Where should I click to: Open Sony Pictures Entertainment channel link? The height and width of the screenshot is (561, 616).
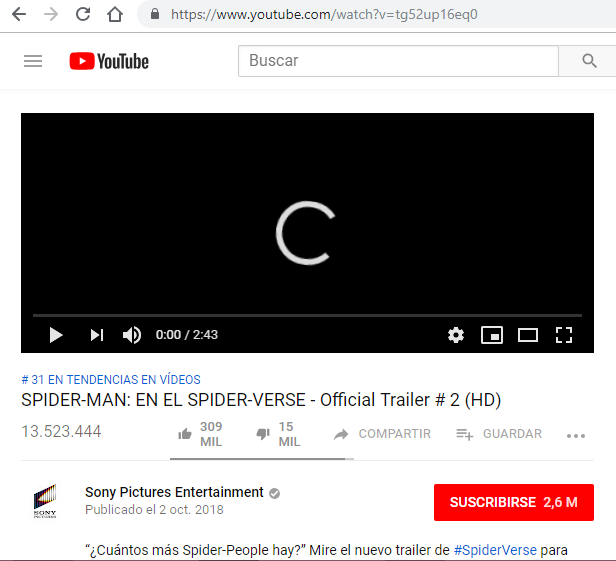pyautogui.click(x=174, y=492)
